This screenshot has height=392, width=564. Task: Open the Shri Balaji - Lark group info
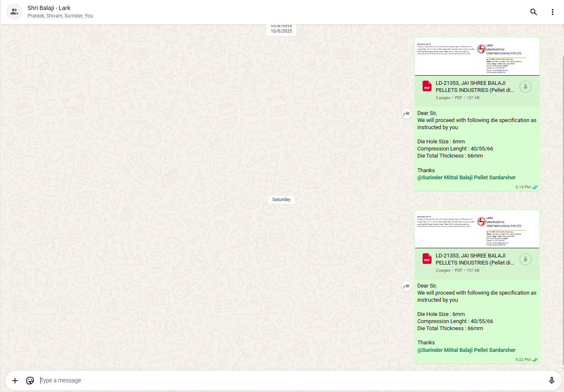pos(49,8)
